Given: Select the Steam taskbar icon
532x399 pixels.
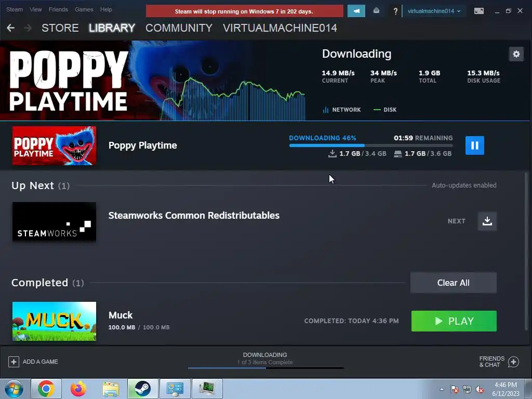Looking at the screenshot, I should pyautogui.click(x=143, y=389).
